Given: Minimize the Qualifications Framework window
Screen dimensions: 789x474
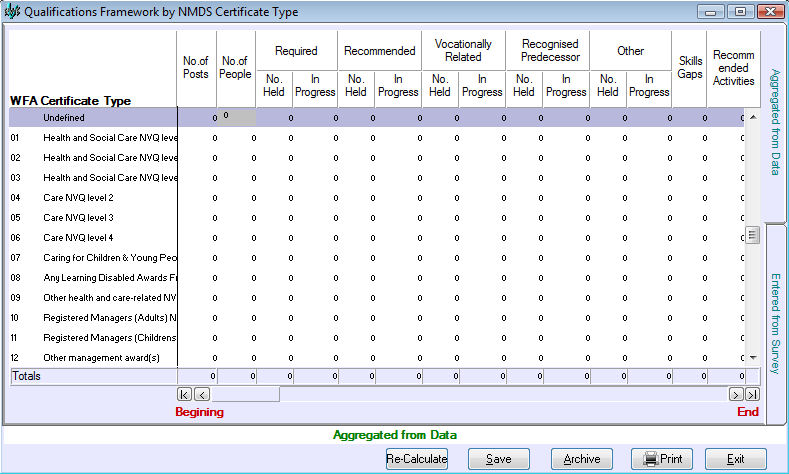Looking at the screenshot, I should click(711, 12).
